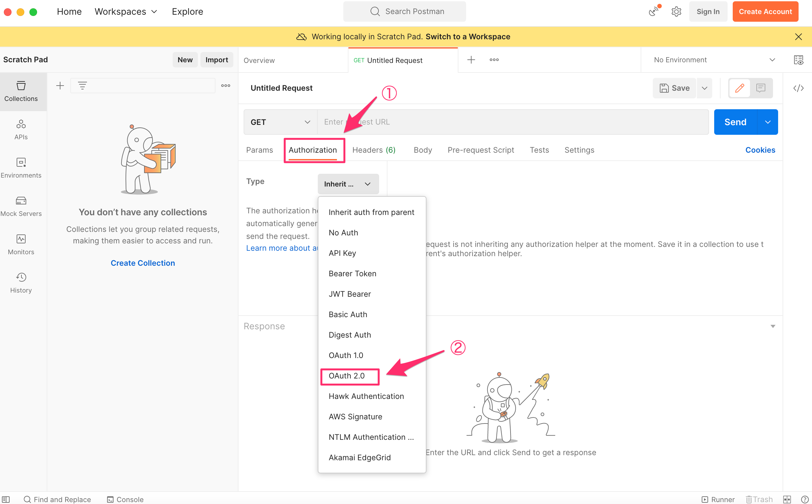Open the help question mark icon
Image resolution: width=812 pixels, height=504 pixels.
tap(804, 499)
